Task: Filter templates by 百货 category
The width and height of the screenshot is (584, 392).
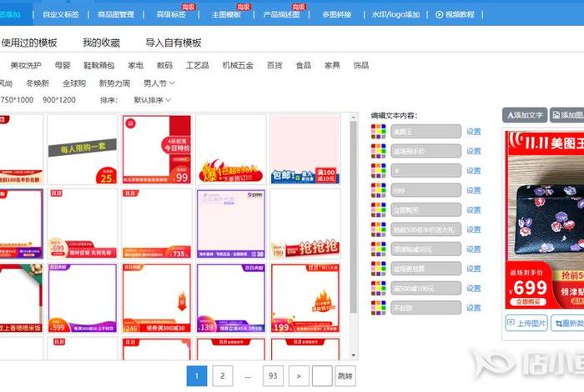Action: click(x=274, y=66)
